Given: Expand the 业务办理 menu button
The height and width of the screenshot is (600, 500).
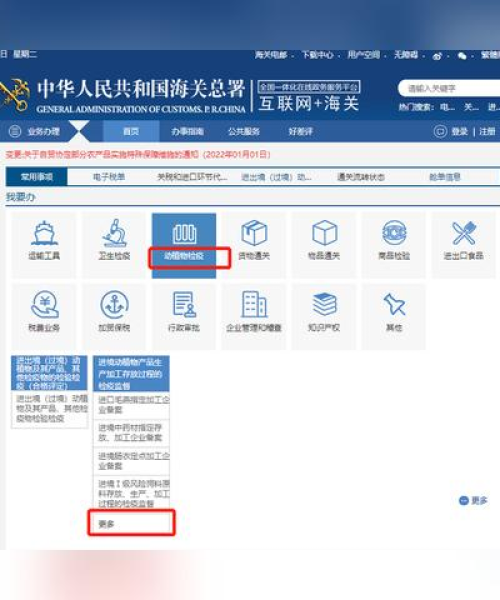Looking at the screenshot, I should click(35, 132).
